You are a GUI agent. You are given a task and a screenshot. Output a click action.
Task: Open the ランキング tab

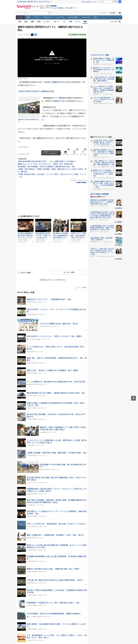tap(86, 17)
